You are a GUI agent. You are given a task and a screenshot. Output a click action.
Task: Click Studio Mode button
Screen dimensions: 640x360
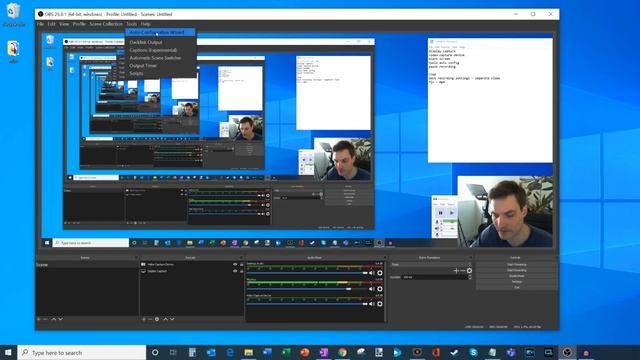coord(516,276)
